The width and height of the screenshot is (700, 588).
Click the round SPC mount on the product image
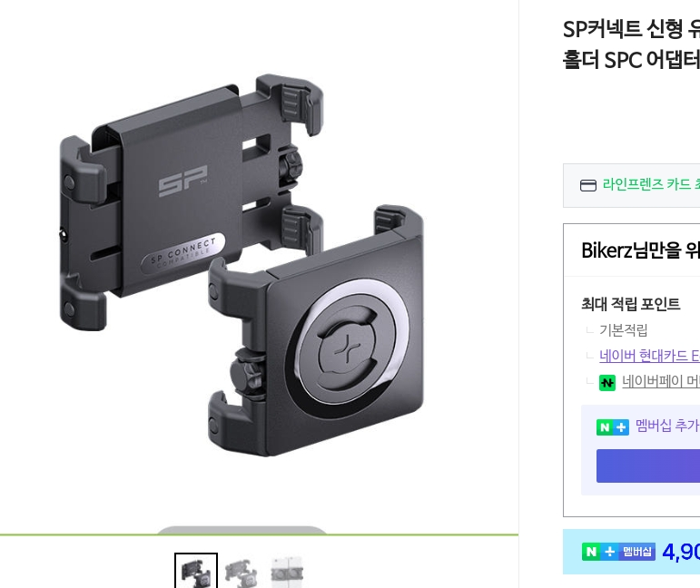(x=347, y=348)
